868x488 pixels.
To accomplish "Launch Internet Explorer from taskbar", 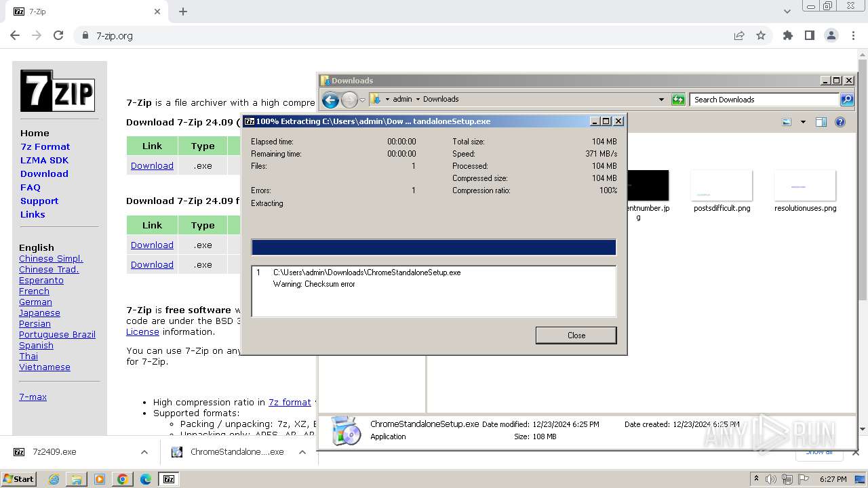I will tap(54, 479).
